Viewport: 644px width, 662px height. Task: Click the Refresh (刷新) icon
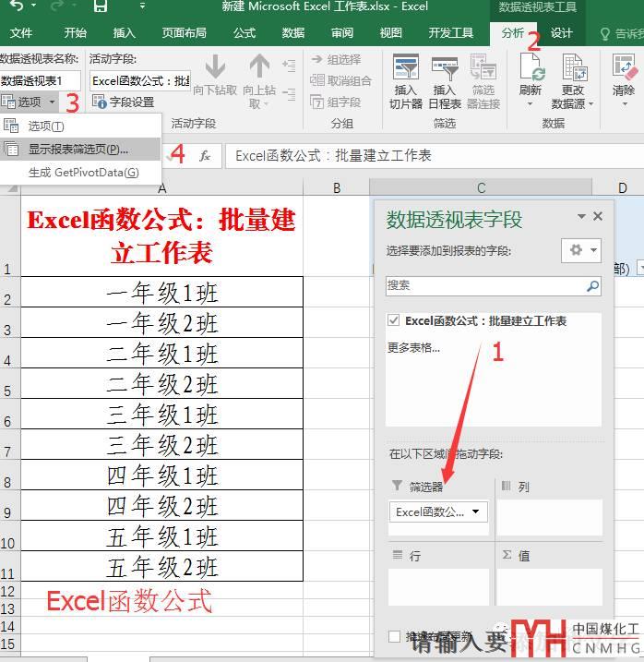point(531,71)
